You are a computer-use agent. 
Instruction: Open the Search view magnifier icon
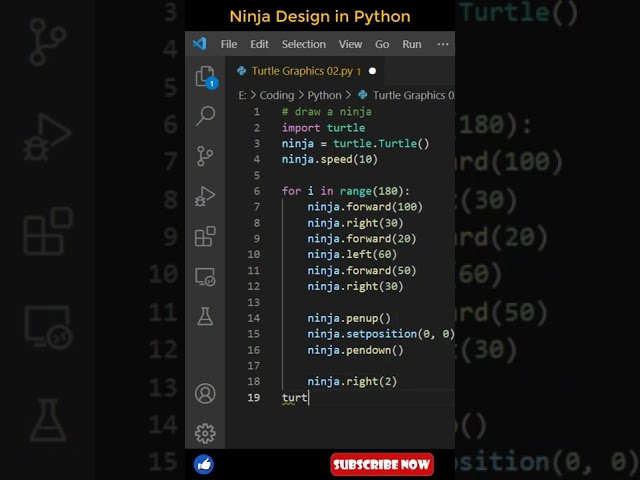(205, 116)
